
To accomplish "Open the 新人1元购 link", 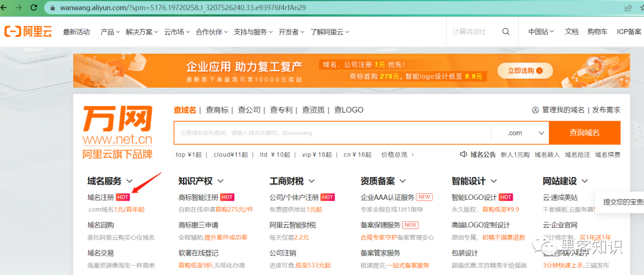I will pyautogui.click(x=515, y=155).
